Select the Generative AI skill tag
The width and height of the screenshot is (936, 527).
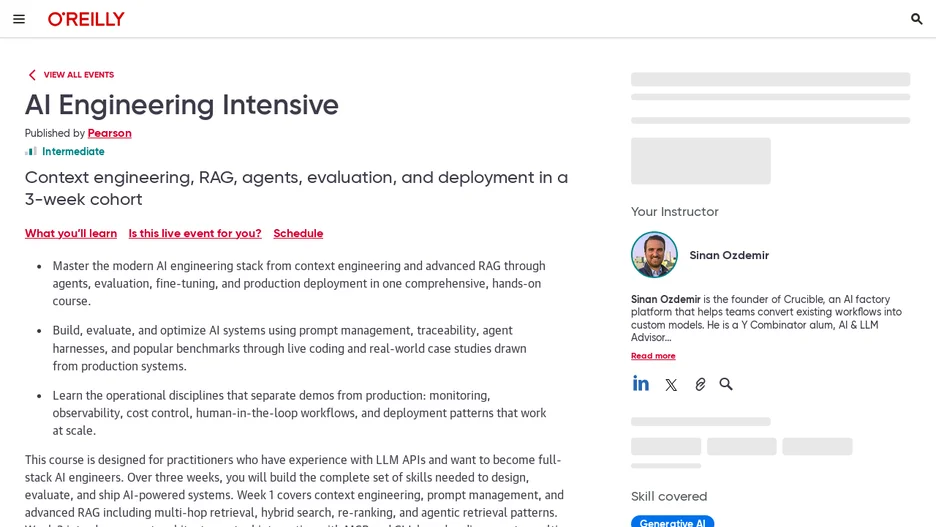pos(672,522)
